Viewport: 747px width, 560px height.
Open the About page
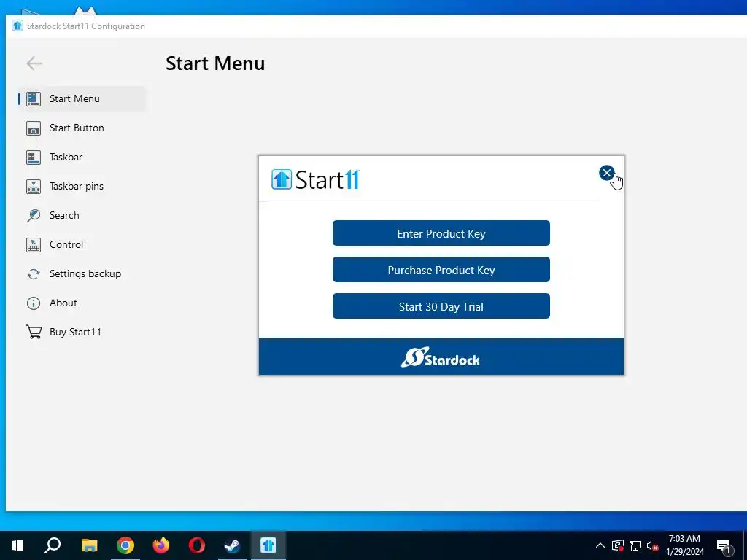(63, 303)
